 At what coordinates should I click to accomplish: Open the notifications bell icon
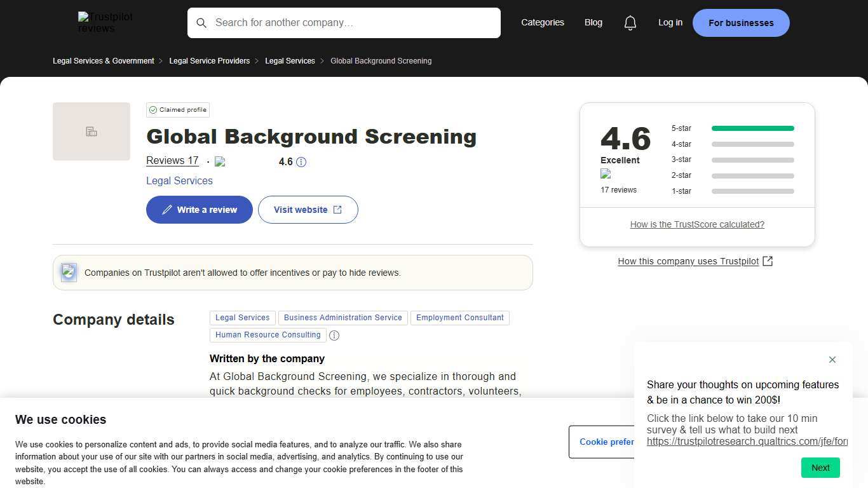click(x=630, y=22)
